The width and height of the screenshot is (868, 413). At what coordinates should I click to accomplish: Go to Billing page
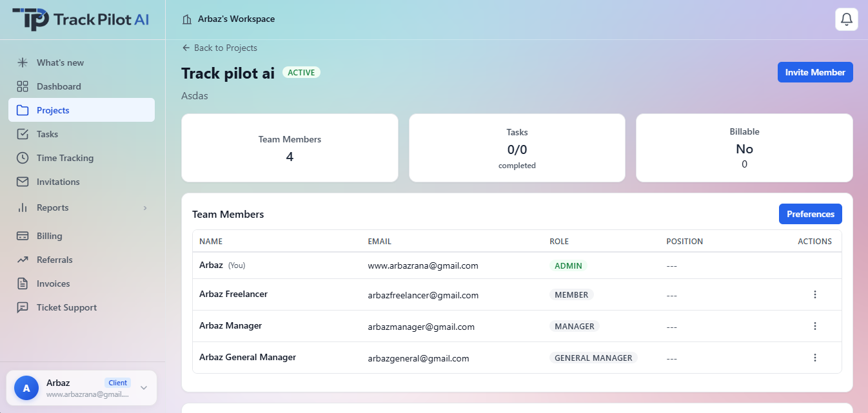[81, 236]
